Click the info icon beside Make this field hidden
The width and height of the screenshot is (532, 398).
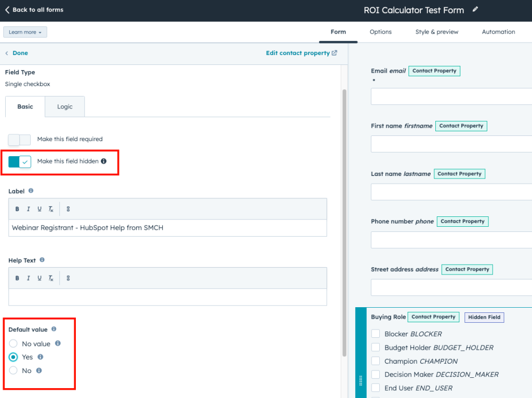point(104,161)
